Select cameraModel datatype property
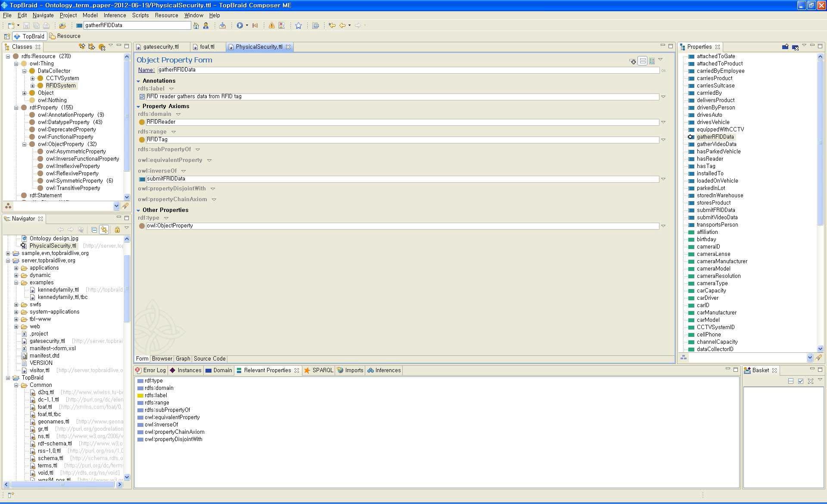The height and width of the screenshot is (504, 827). click(x=713, y=269)
